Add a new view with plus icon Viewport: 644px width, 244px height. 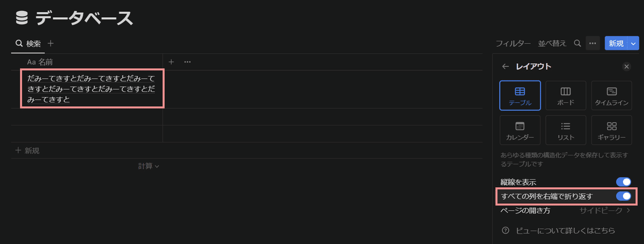(51, 43)
